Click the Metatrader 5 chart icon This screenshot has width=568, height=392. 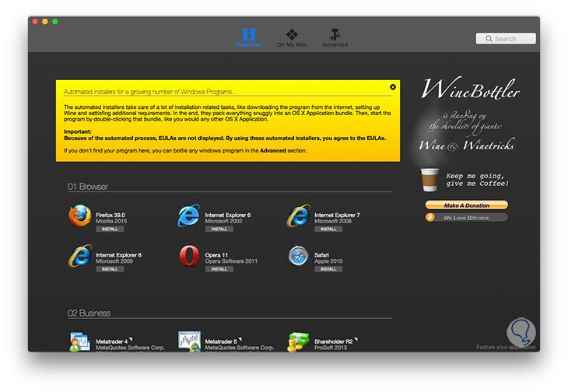189,341
